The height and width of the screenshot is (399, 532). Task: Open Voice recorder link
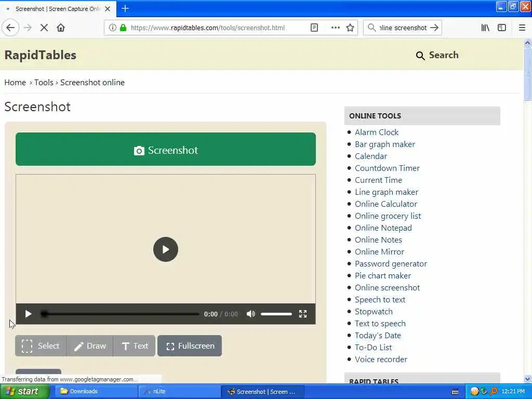point(381,360)
